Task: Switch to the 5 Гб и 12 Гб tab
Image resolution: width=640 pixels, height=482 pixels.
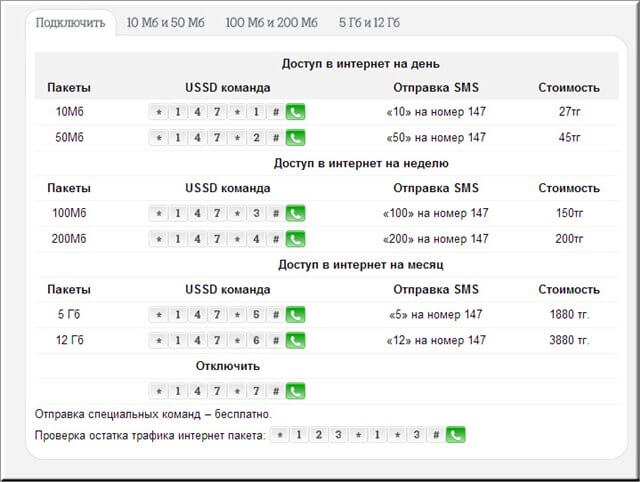Action: pyautogui.click(x=369, y=22)
